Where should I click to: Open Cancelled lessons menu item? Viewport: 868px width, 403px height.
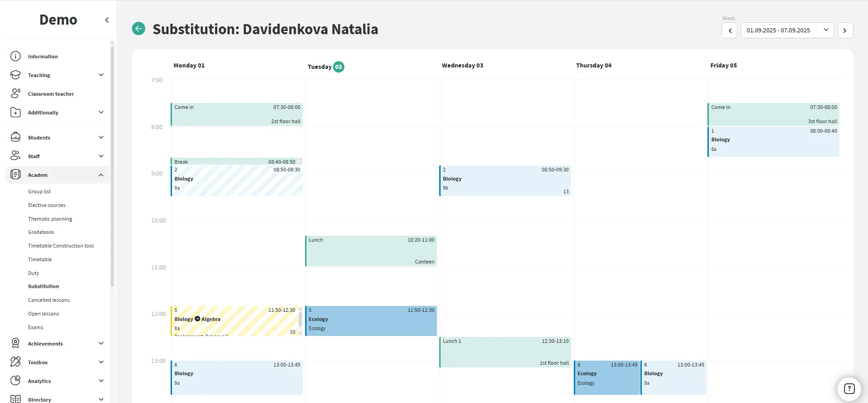[x=49, y=300]
